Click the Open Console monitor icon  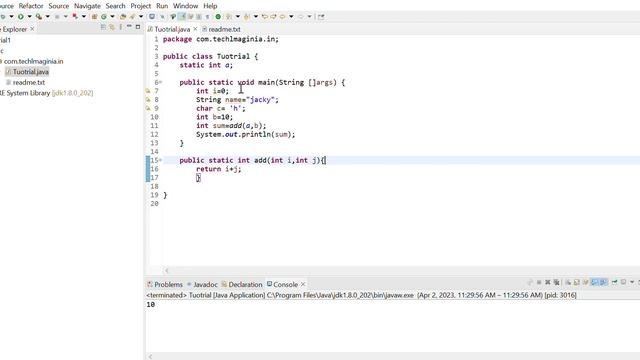click(x=152, y=17)
